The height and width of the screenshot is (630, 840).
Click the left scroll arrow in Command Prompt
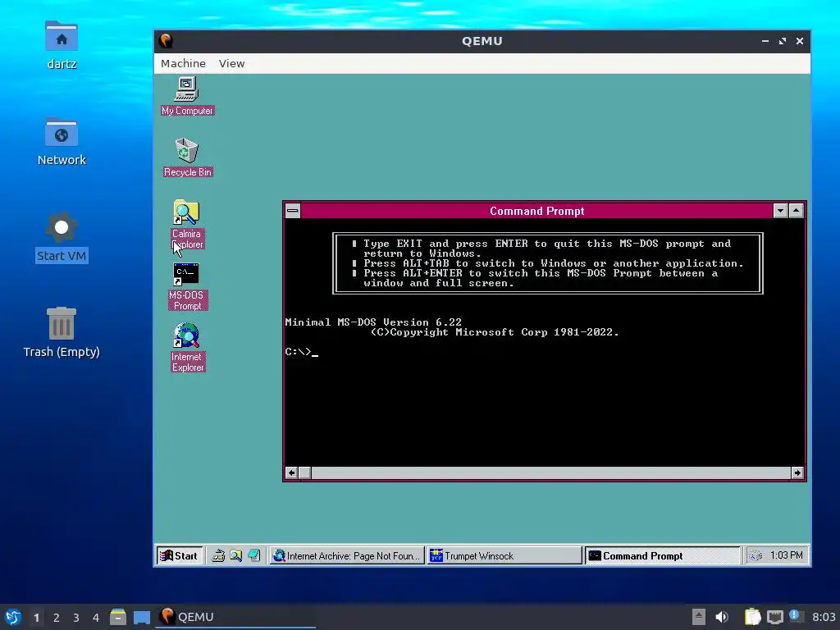pos(291,472)
